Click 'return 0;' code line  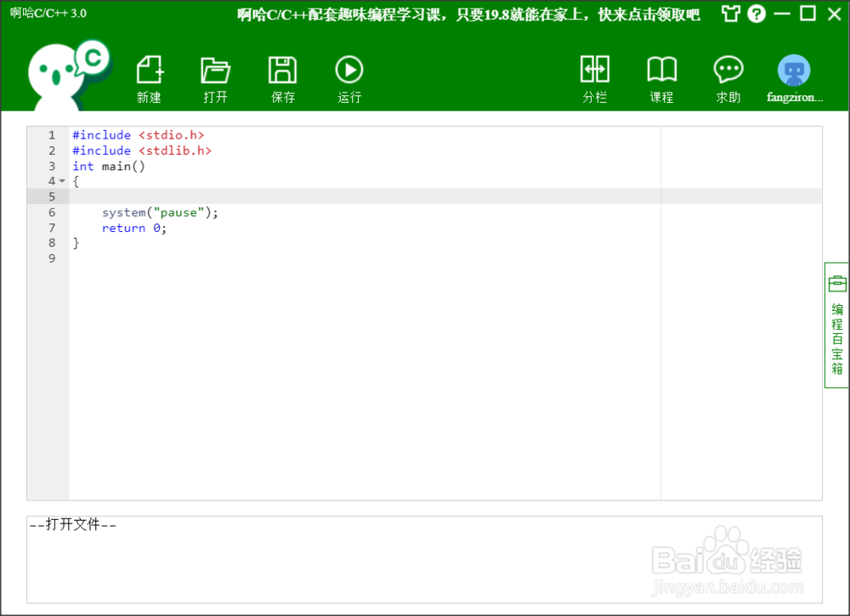point(134,228)
